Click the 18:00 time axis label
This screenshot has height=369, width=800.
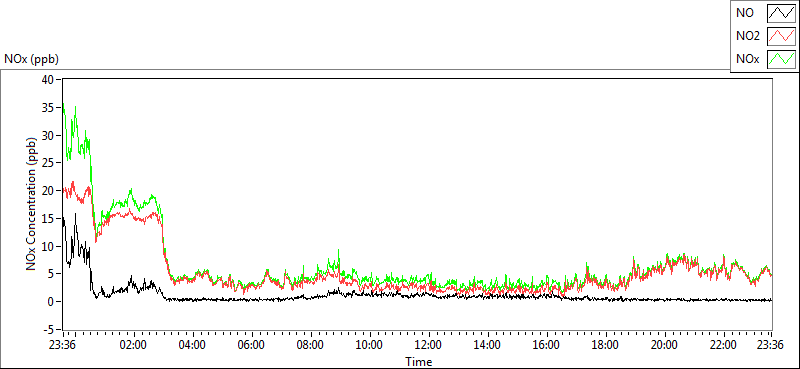(x=606, y=344)
